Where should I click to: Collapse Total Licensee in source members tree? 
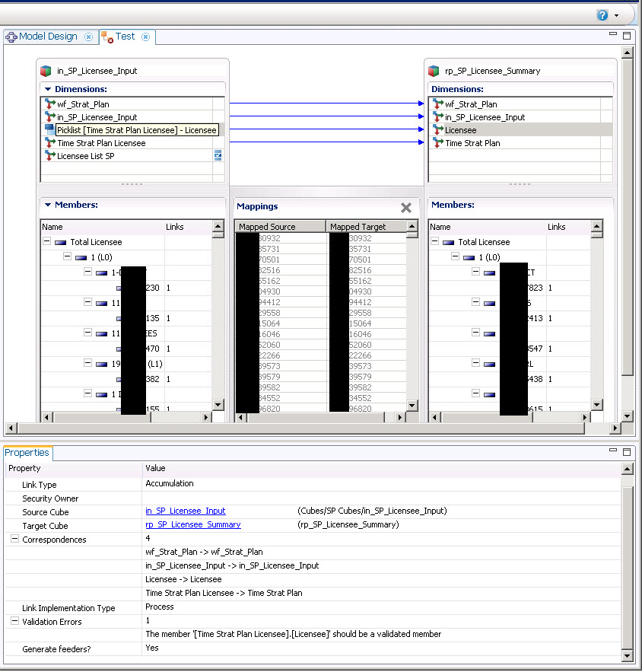(x=47, y=242)
